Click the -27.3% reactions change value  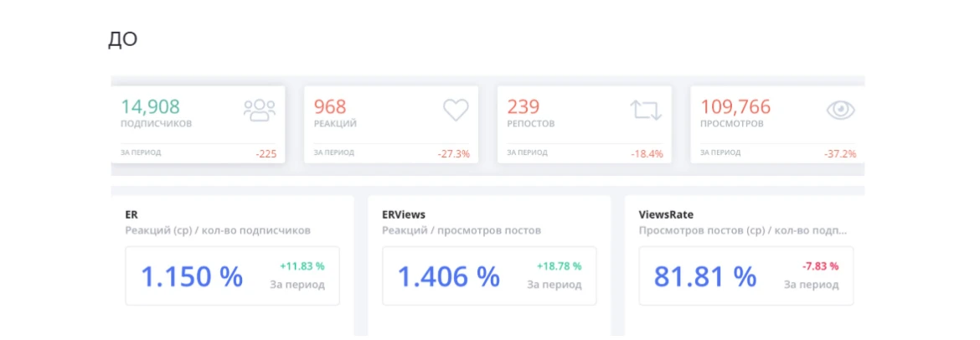click(x=453, y=154)
